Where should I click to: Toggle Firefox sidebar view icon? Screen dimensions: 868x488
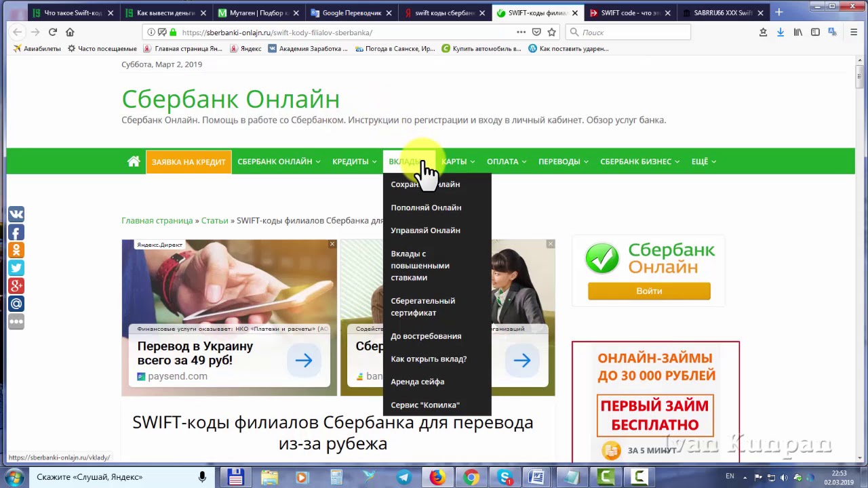[815, 32]
